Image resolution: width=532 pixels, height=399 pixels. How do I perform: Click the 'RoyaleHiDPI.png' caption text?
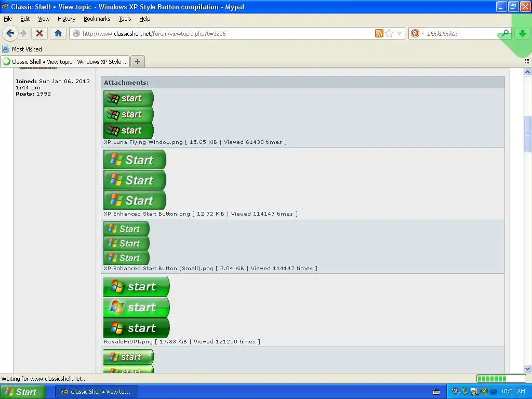(x=128, y=342)
